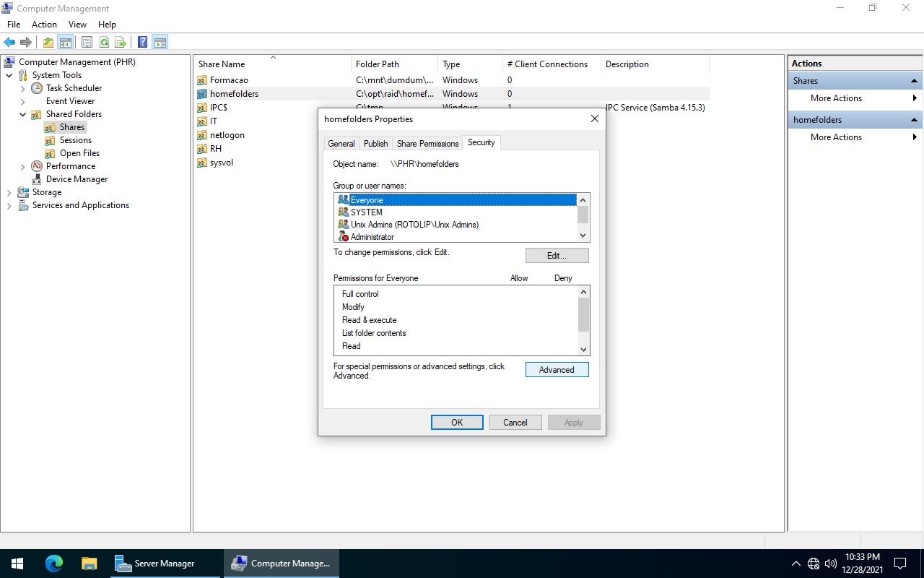This screenshot has height=578, width=924.
Task: Click the Edit... button
Action: click(x=557, y=256)
